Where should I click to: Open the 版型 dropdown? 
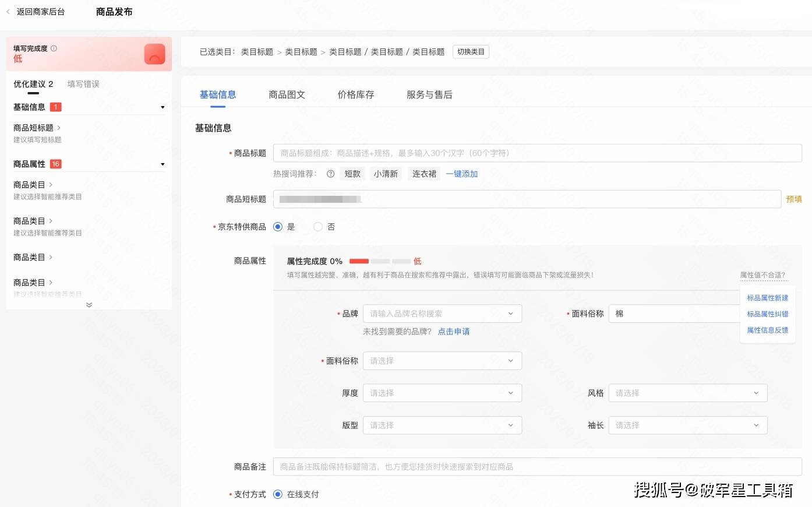point(442,425)
